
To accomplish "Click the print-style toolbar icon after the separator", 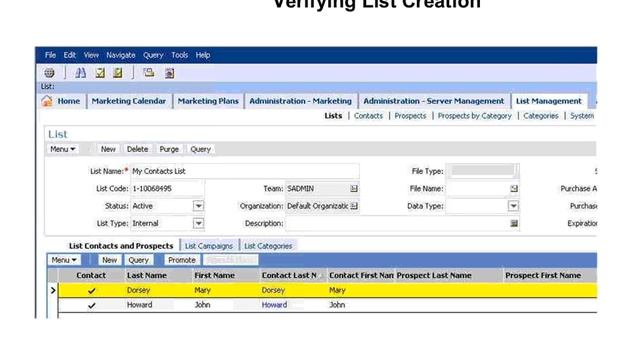I will [149, 73].
